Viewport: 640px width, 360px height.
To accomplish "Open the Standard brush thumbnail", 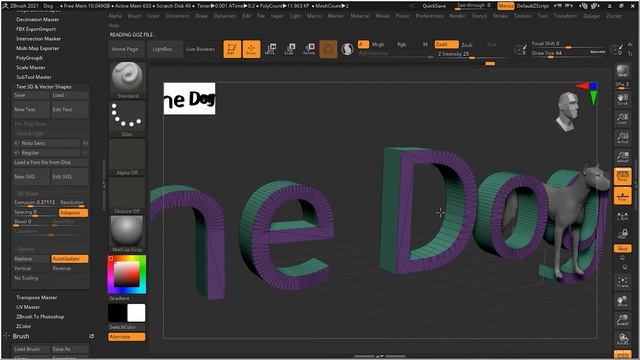I will 127,80.
